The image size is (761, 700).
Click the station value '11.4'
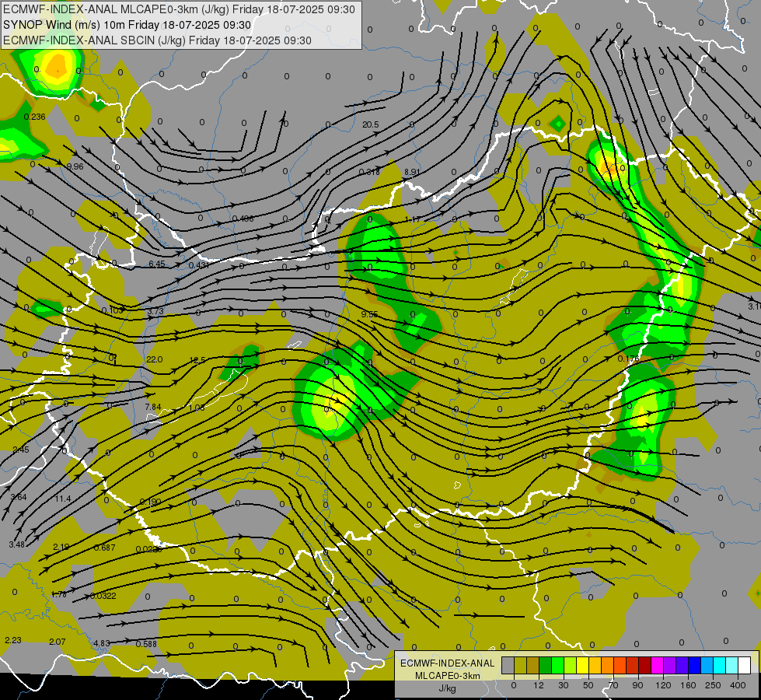[x=63, y=499]
